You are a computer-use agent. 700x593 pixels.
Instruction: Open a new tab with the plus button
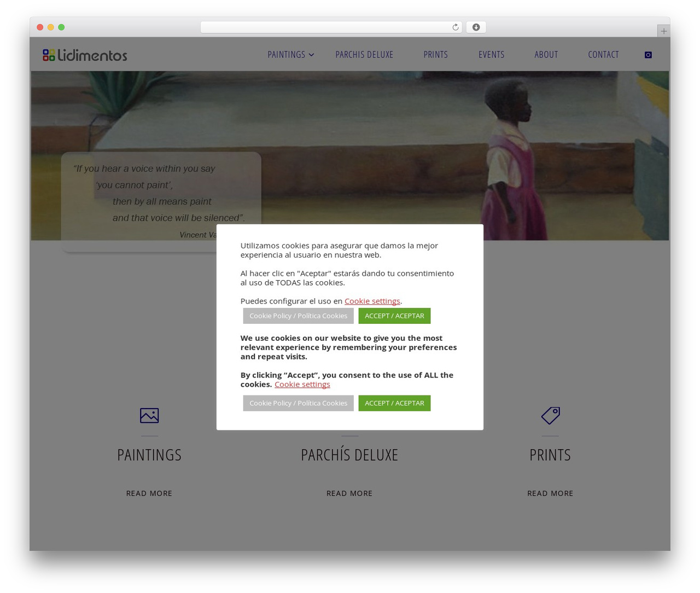[x=663, y=31]
